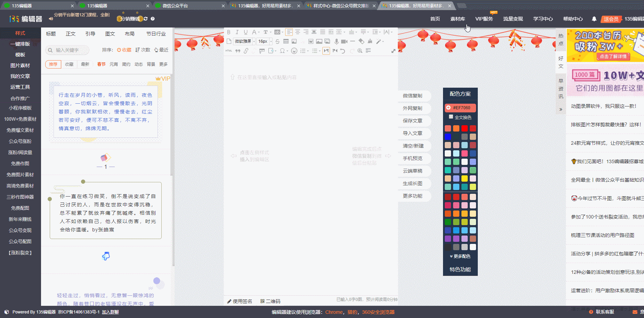The image size is (644, 318).
Task: Select the 推荐 filter option
Action: [53, 64]
